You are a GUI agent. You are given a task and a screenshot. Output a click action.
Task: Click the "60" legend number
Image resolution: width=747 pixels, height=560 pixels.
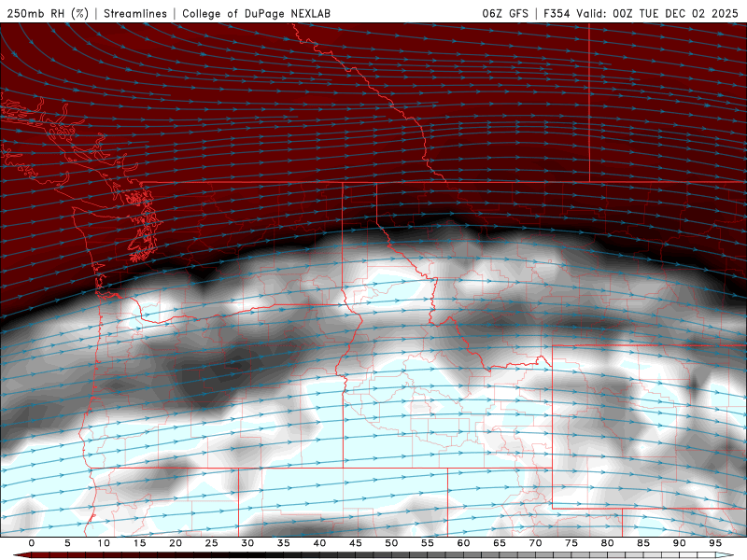463,543
